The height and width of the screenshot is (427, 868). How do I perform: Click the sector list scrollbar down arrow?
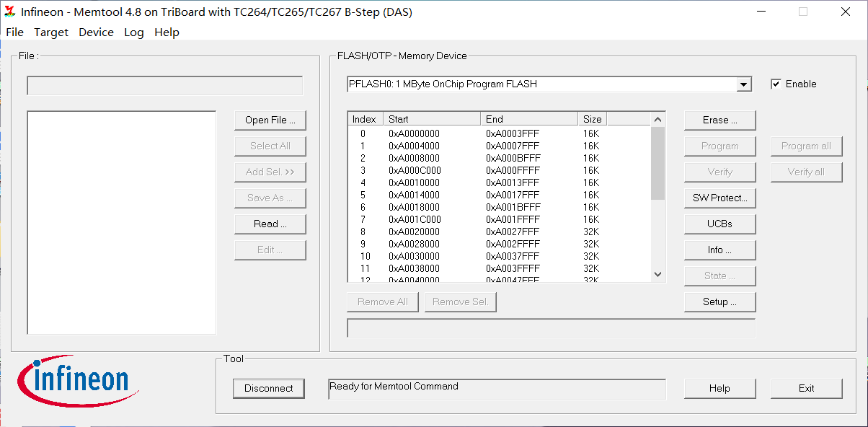coord(657,274)
